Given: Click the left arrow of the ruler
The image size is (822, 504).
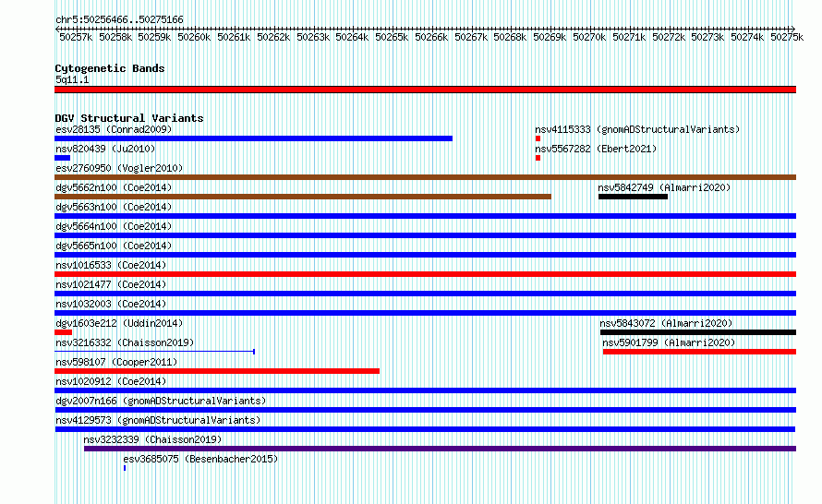Looking at the screenshot, I should (57, 29).
